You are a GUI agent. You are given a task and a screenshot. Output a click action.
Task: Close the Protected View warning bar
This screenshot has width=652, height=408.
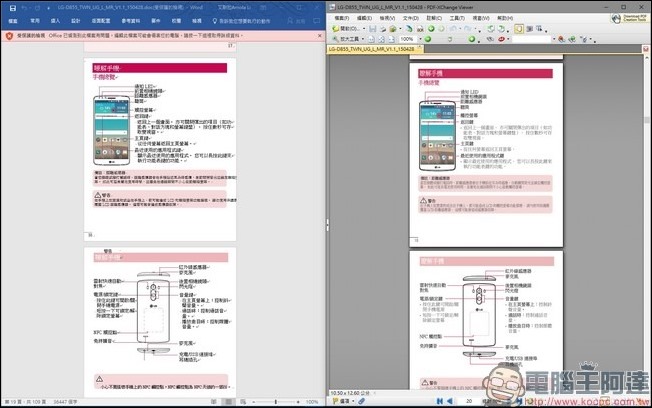319,36
